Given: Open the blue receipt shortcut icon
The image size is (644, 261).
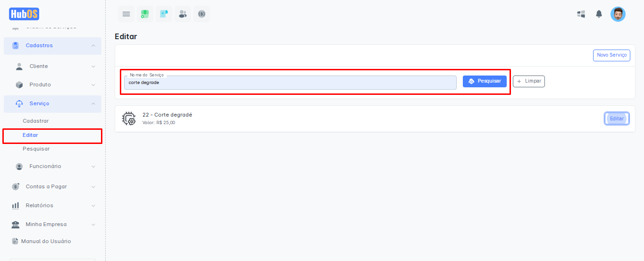Looking at the screenshot, I should click(164, 14).
